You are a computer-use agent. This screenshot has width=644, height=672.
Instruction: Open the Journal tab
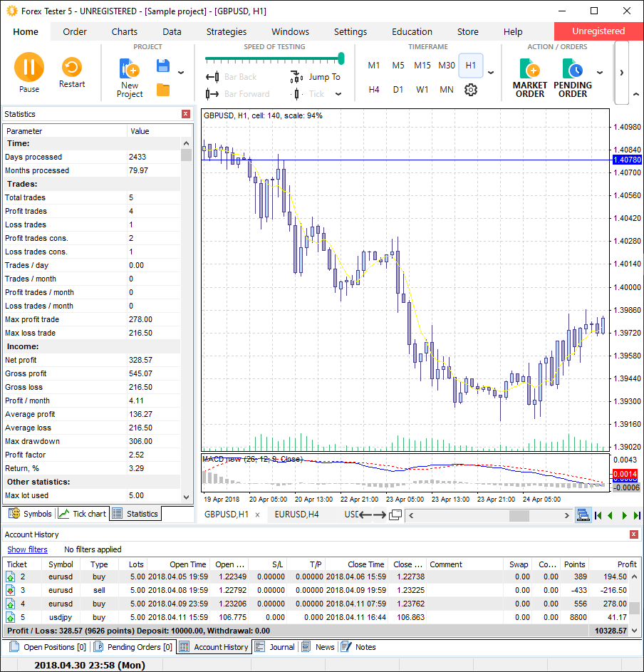pos(275,647)
